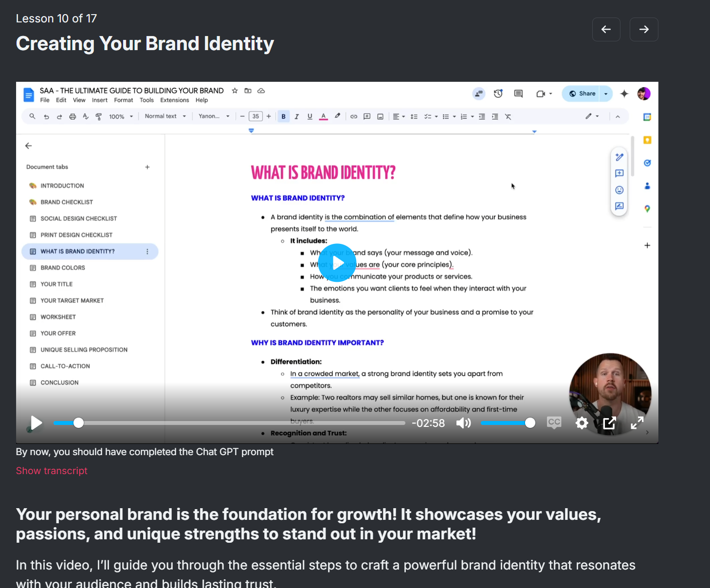710x588 pixels.
Task: Open the highlight color pen tool
Action: [337, 116]
